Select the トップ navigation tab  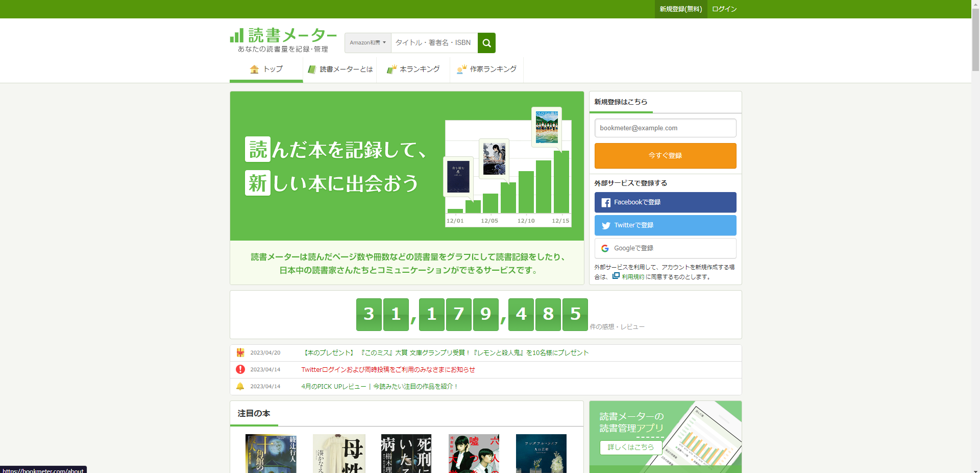coord(266,69)
